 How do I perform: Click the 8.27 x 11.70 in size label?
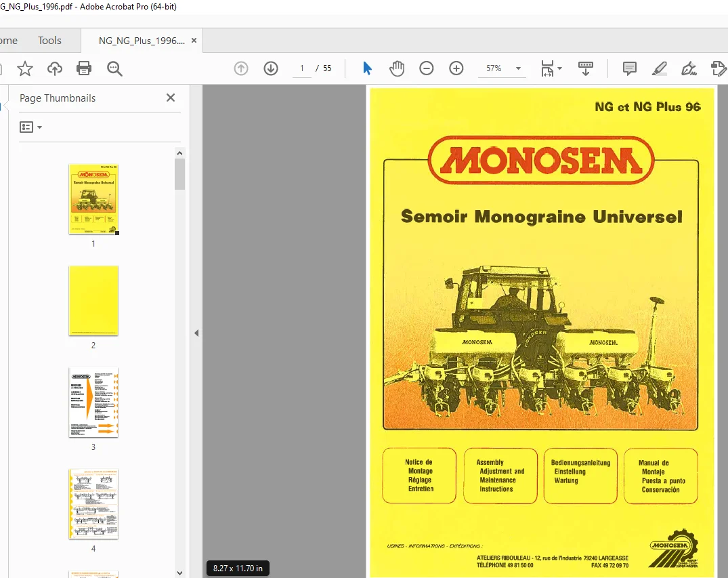tap(238, 569)
